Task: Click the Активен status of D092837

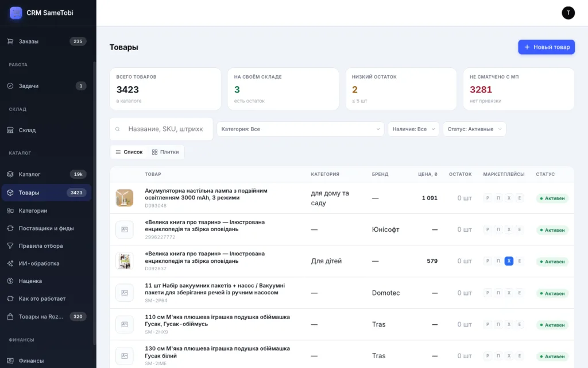Action: [x=552, y=262]
